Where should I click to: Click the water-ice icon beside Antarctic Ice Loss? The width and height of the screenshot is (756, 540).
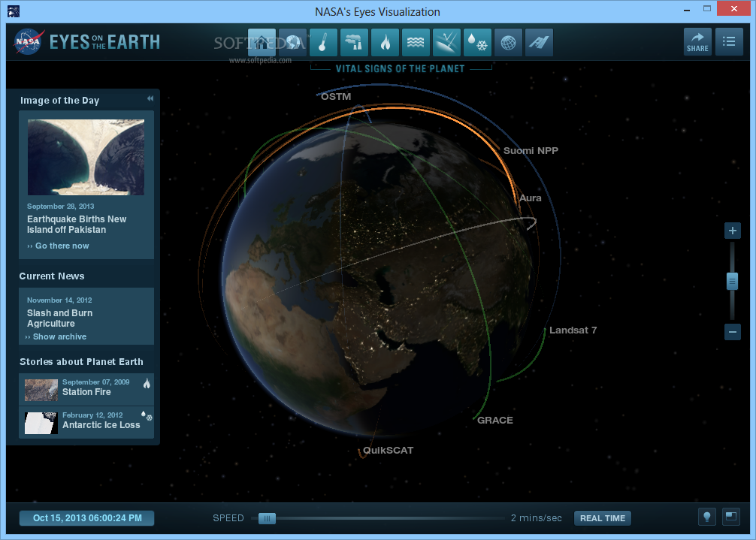click(x=147, y=416)
